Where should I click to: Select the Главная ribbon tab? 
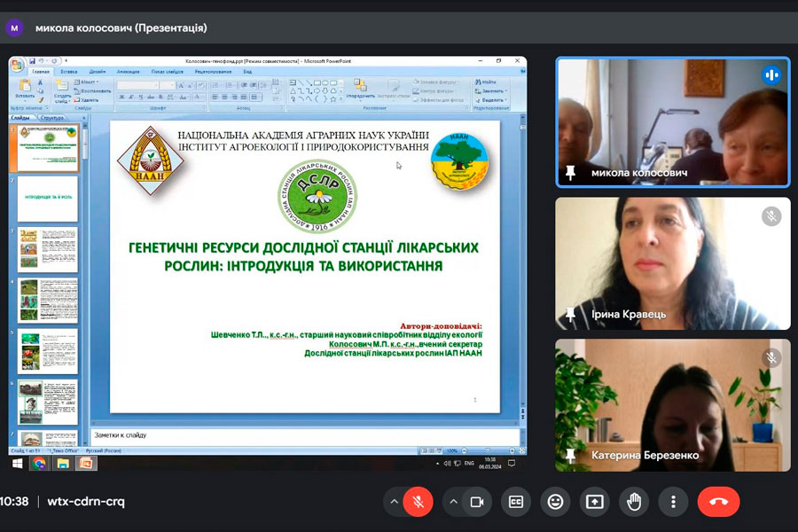[x=41, y=72]
